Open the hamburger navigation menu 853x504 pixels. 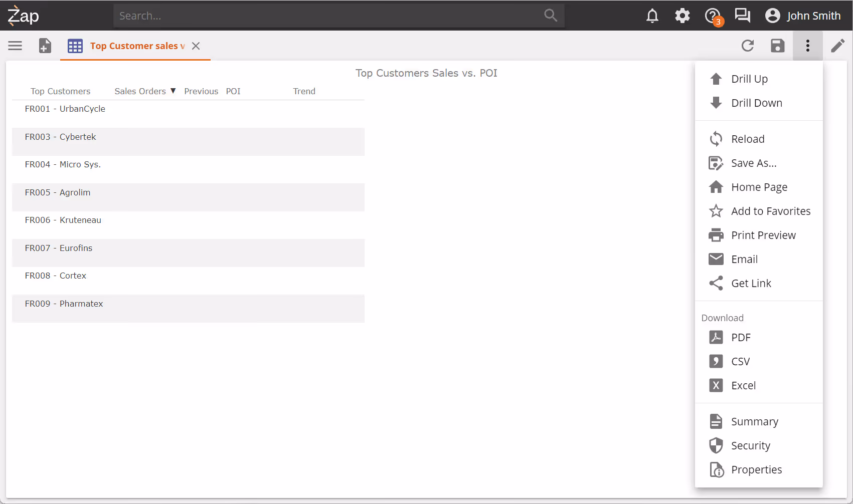point(15,46)
